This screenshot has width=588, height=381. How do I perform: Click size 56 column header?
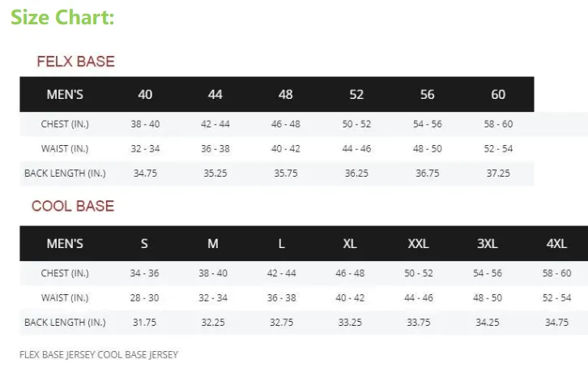(x=427, y=95)
